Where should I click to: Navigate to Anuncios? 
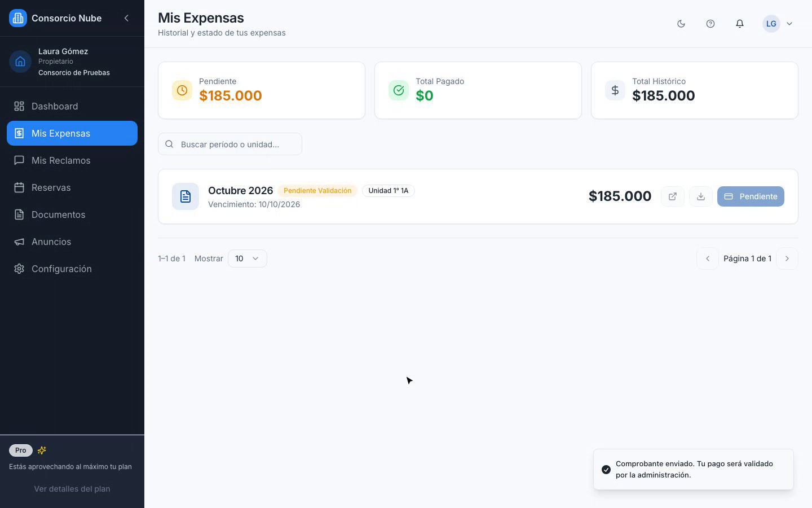72,242
